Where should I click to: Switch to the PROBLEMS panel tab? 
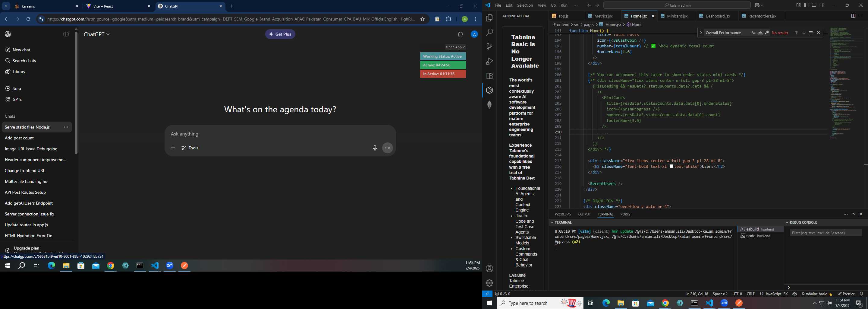[563, 214]
